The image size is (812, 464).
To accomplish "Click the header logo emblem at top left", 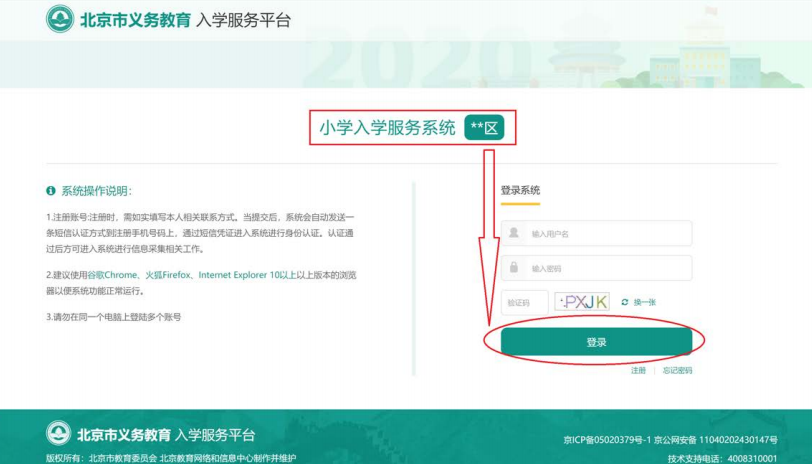I will tap(60, 19).
